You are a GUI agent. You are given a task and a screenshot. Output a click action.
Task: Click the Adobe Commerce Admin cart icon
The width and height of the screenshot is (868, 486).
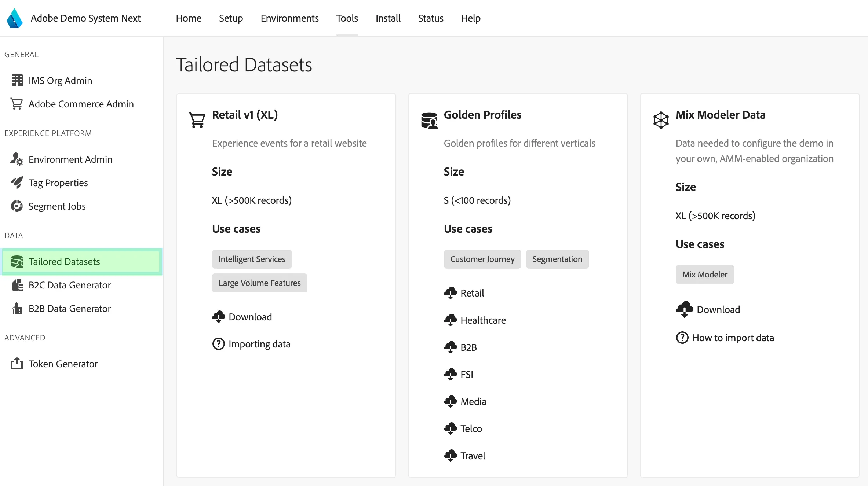(17, 104)
